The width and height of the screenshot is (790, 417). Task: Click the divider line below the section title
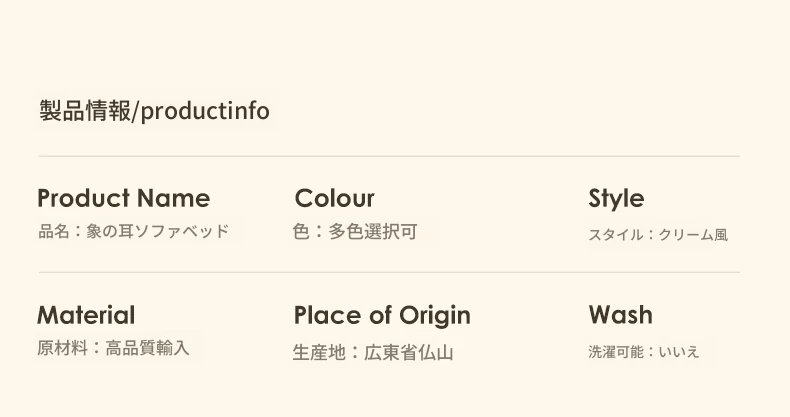pyautogui.click(x=388, y=156)
